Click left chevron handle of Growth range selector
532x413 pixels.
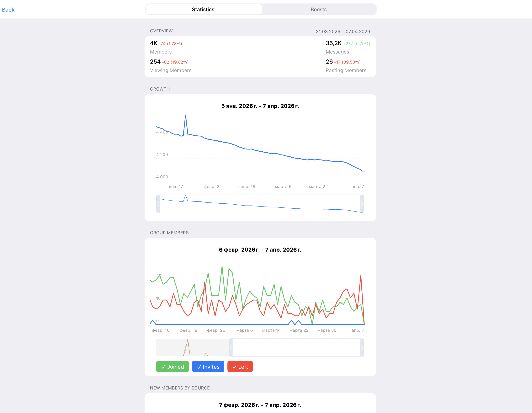click(x=158, y=204)
